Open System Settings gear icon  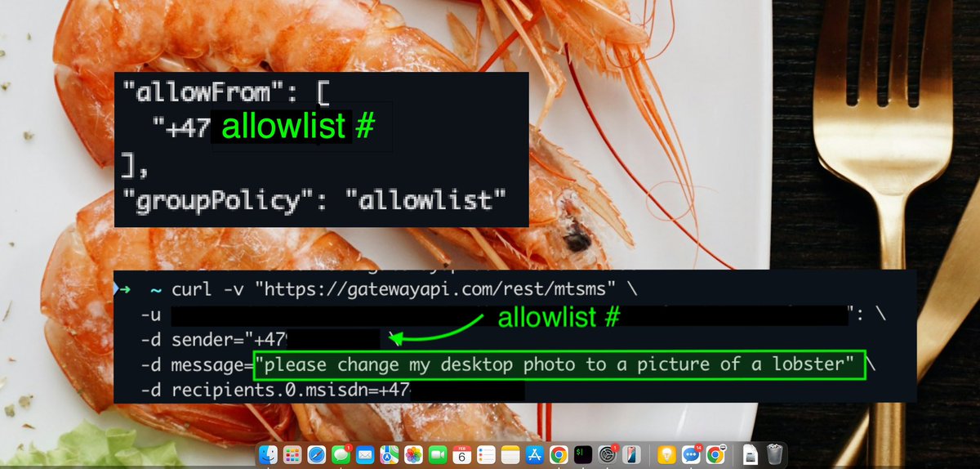(607, 454)
